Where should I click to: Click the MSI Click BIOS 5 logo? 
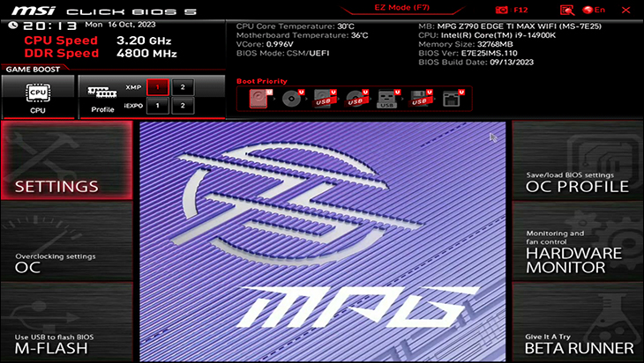[x=103, y=11]
